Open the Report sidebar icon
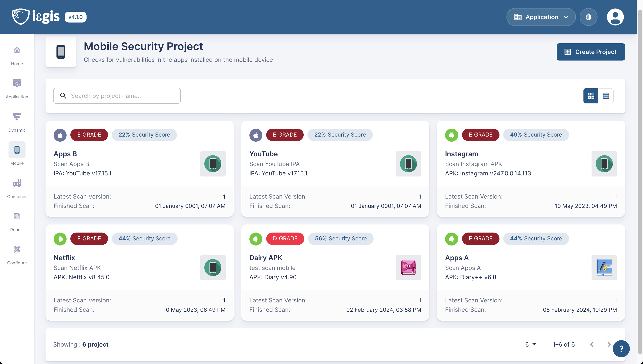Image resolution: width=643 pixels, height=364 pixels. click(17, 216)
